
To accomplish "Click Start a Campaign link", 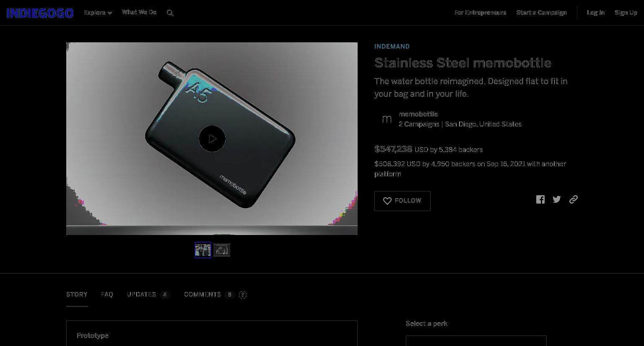I will tap(542, 13).
